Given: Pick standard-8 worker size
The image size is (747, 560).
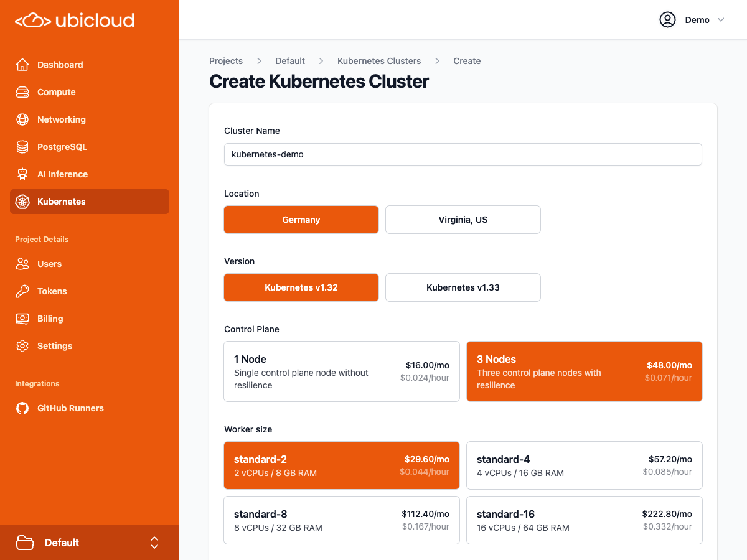Looking at the screenshot, I should pos(342,520).
